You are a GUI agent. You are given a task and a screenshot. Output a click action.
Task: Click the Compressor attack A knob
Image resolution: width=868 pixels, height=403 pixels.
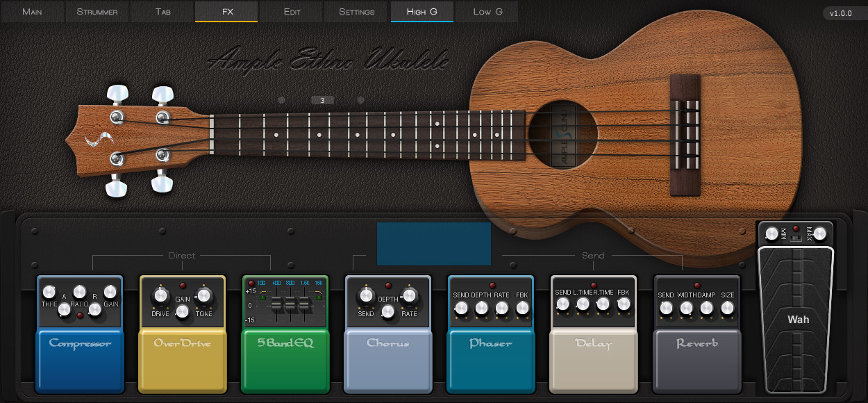coord(65,311)
